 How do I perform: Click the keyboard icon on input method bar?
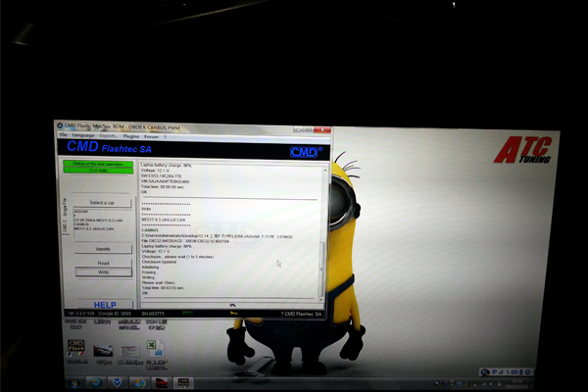point(514,372)
